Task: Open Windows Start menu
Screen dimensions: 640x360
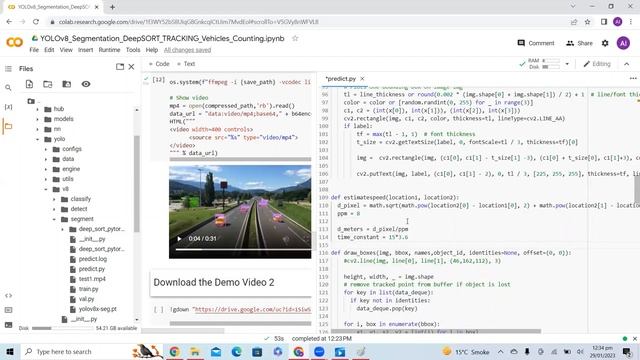Action: pos(10,351)
